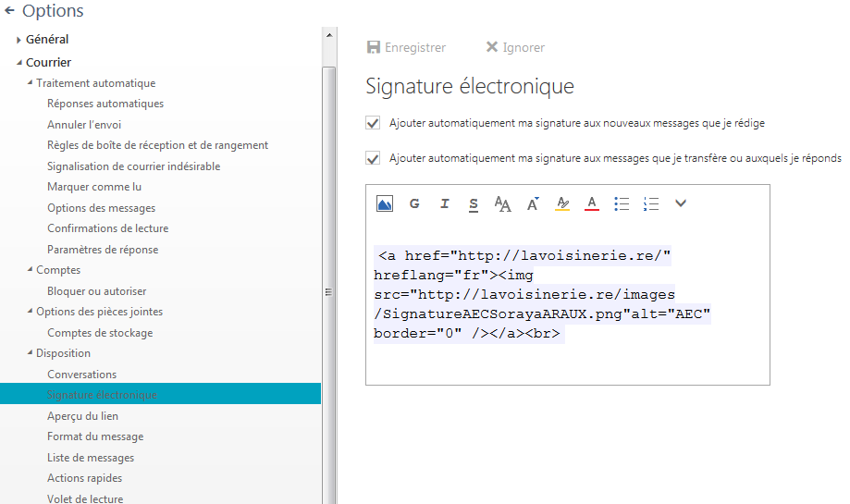The width and height of the screenshot is (850, 504).
Task: Click the font size icon
Action: (533, 203)
